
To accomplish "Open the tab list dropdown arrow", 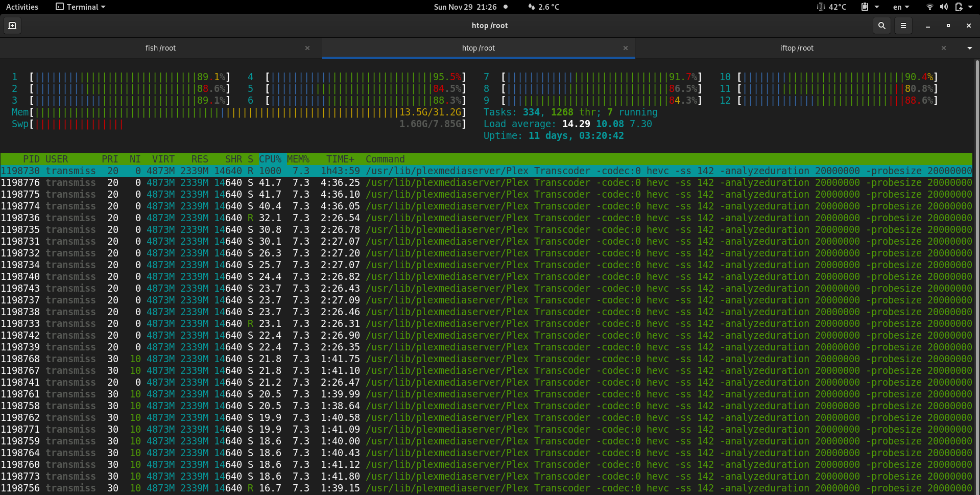I will (x=970, y=48).
